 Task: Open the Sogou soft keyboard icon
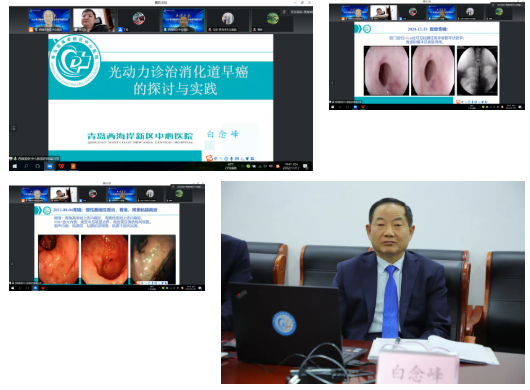coord(237,159)
